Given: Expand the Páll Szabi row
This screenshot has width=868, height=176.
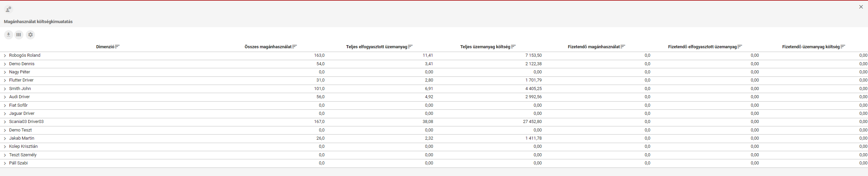Looking at the screenshot, I should point(5,163).
